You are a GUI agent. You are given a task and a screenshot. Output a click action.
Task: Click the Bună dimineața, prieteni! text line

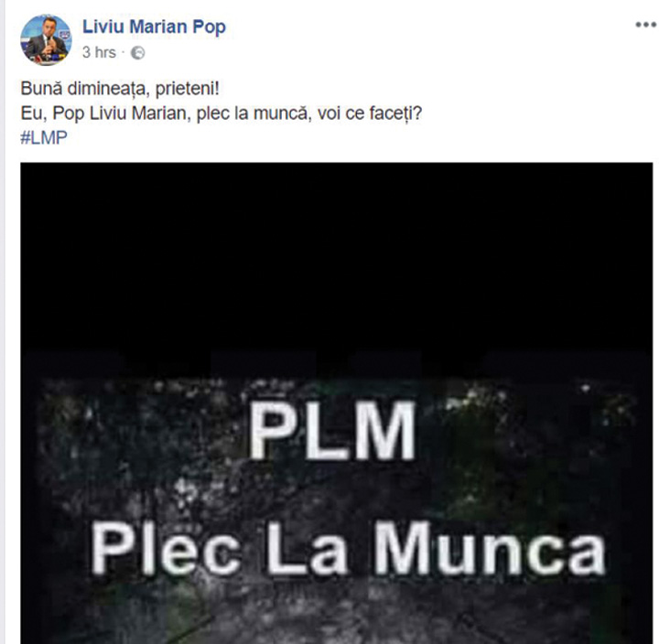[x=120, y=89]
